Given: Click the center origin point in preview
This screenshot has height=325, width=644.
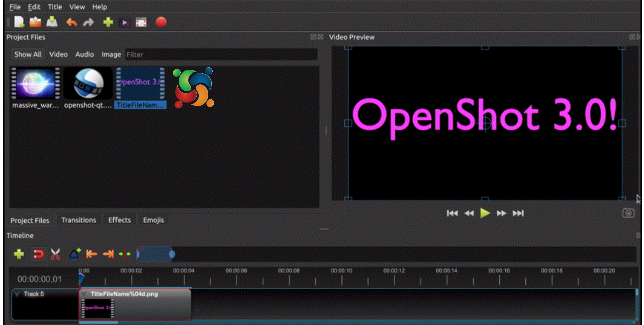Looking at the screenshot, I should point(485,123).
